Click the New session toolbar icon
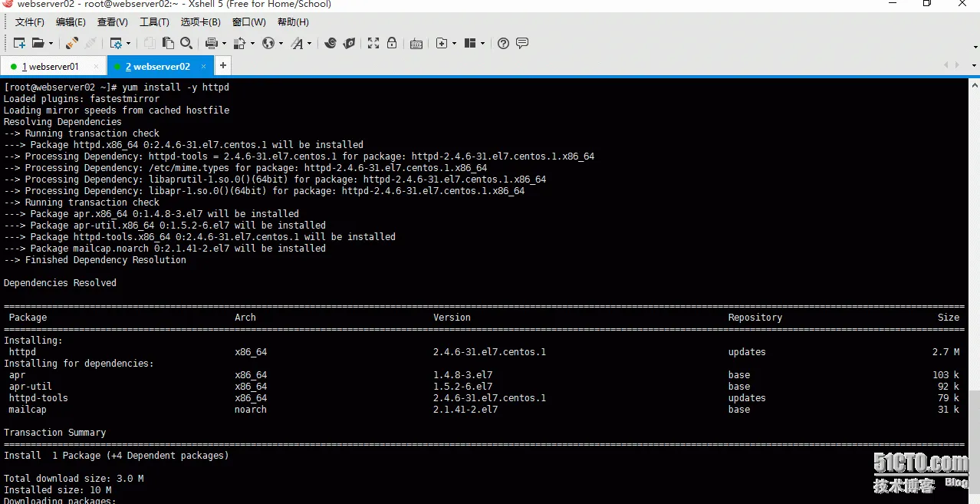 click(19, 43)
